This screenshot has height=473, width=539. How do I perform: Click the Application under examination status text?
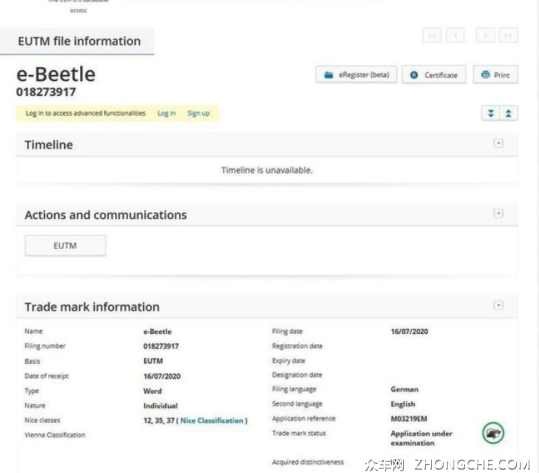[x=421, y=438]
